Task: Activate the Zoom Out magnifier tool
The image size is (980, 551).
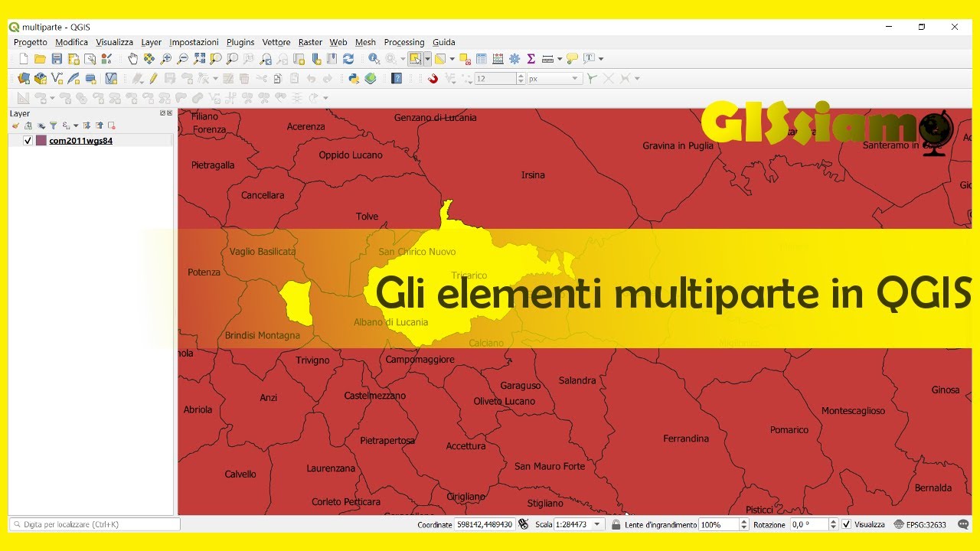Action: pos(182,58)
